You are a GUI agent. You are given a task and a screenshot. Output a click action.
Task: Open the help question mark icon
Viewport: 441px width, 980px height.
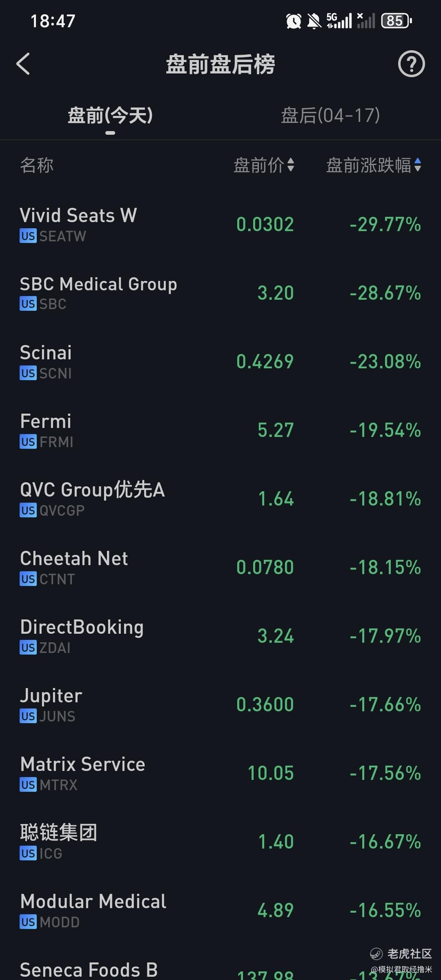[x=411, y=64]
